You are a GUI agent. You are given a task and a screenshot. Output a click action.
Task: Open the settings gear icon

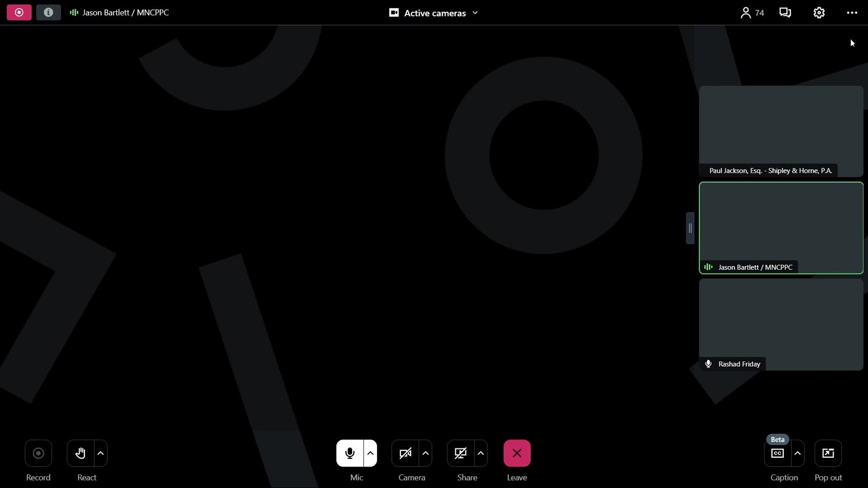click(x=819, y=13)
